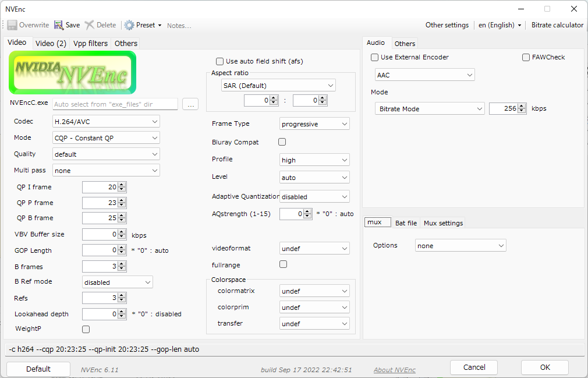Switch to the Video (2) tab
The width and height of the screenshot is (588, 378).
pos(51,44)
